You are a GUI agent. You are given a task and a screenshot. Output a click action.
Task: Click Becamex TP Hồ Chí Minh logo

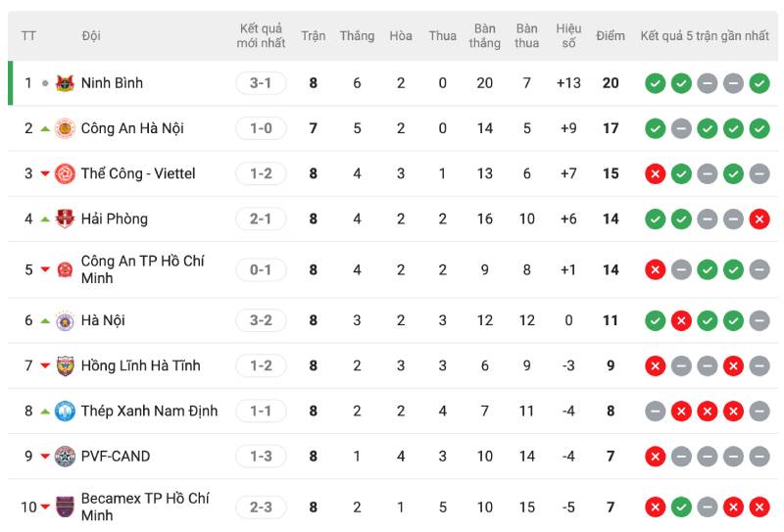tap(65, 507)
